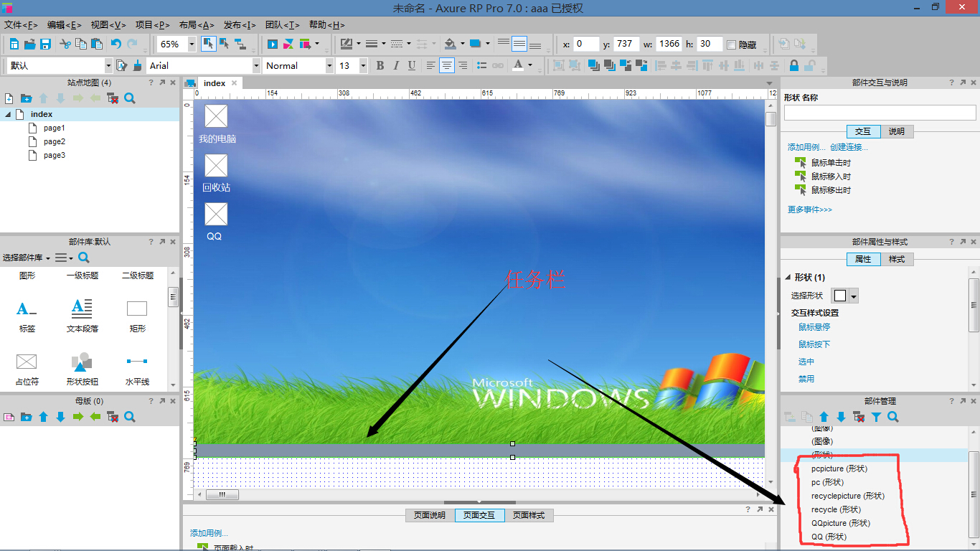Open the 页面样式 tab below canvas

pyautogui.click(x=529, y=515)
